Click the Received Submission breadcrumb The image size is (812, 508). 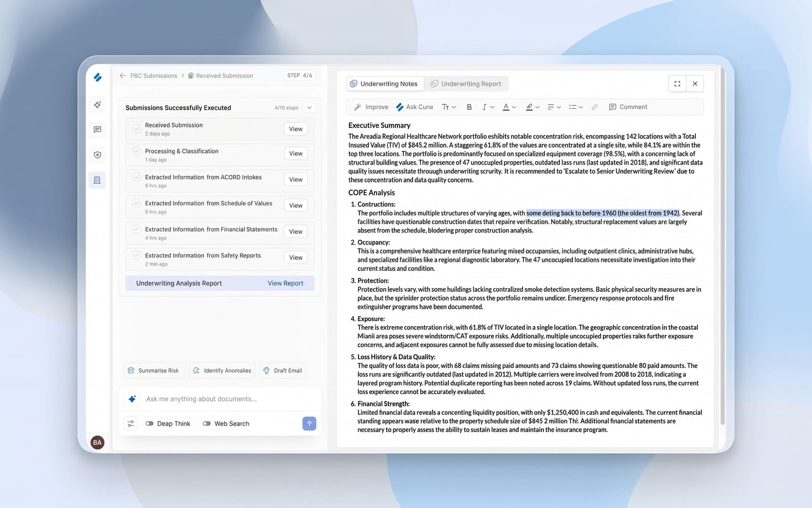tap(224, 76)
